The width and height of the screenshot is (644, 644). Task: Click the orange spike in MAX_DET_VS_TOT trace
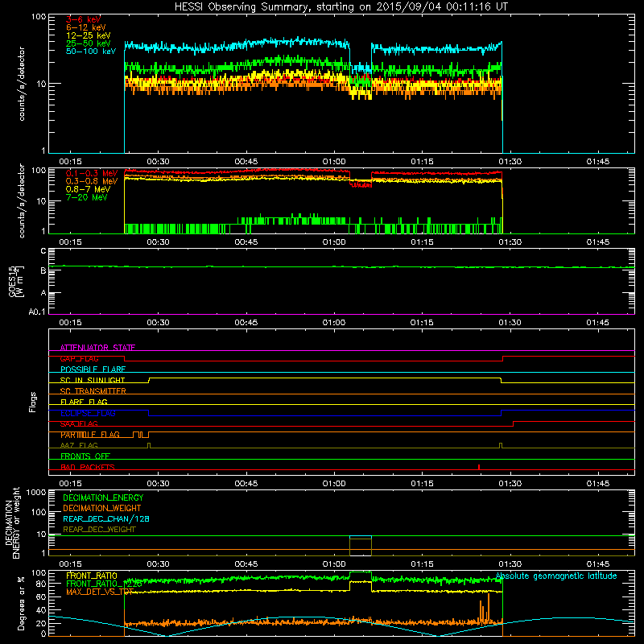click(489, 607)
